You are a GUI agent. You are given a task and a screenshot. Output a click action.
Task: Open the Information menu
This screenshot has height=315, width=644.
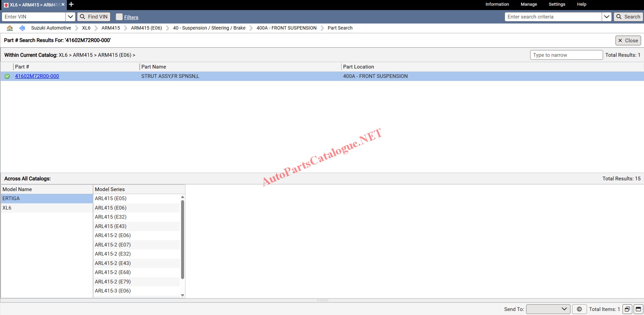click(x=497, y=4)
